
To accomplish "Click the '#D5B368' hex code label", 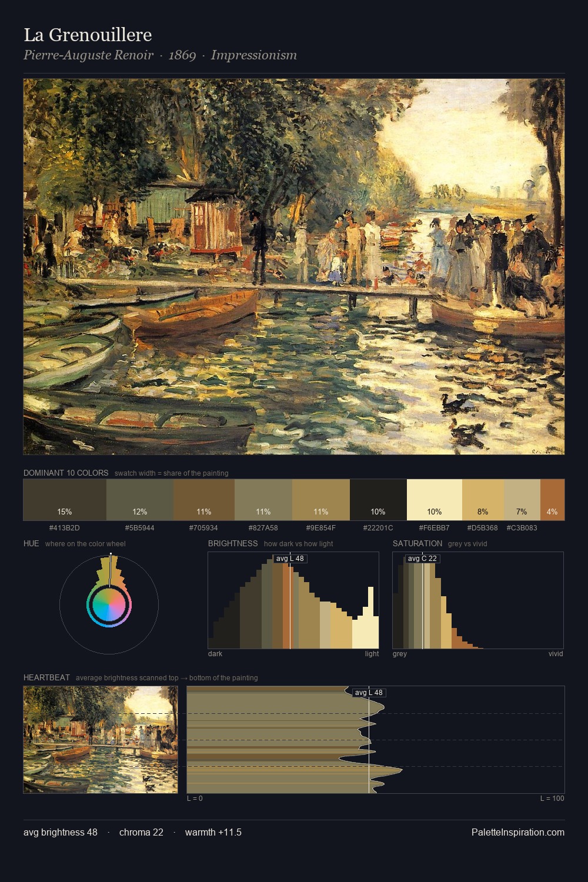I will (483, 528).
